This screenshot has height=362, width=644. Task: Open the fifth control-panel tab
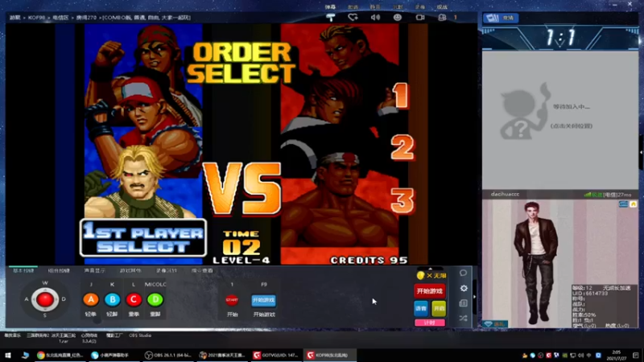pos(167,270)
